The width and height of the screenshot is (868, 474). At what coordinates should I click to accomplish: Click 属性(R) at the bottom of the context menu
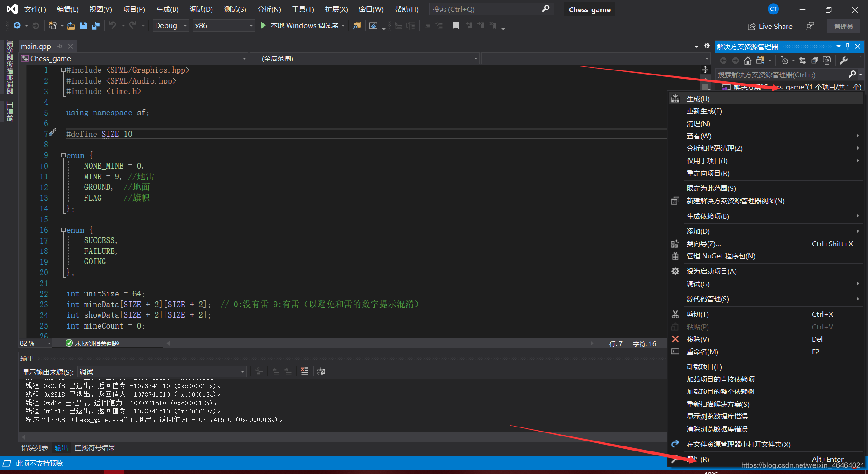point(766,460)
